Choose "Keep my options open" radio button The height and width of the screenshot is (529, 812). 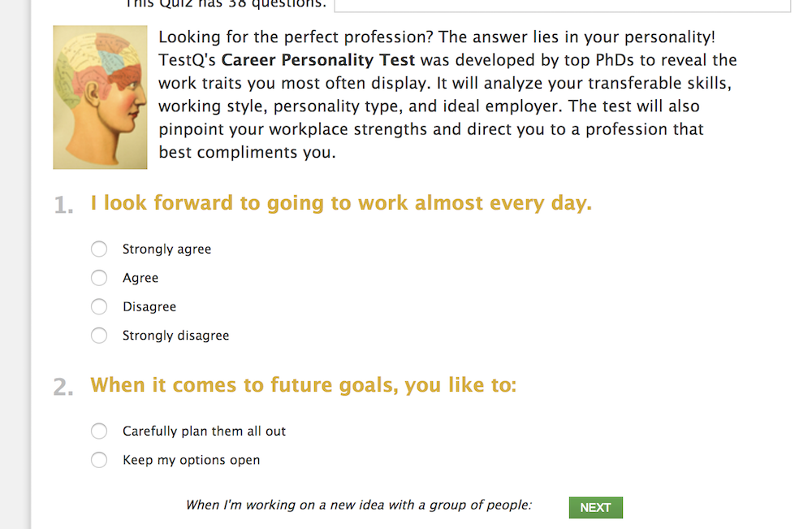point(99,460)
